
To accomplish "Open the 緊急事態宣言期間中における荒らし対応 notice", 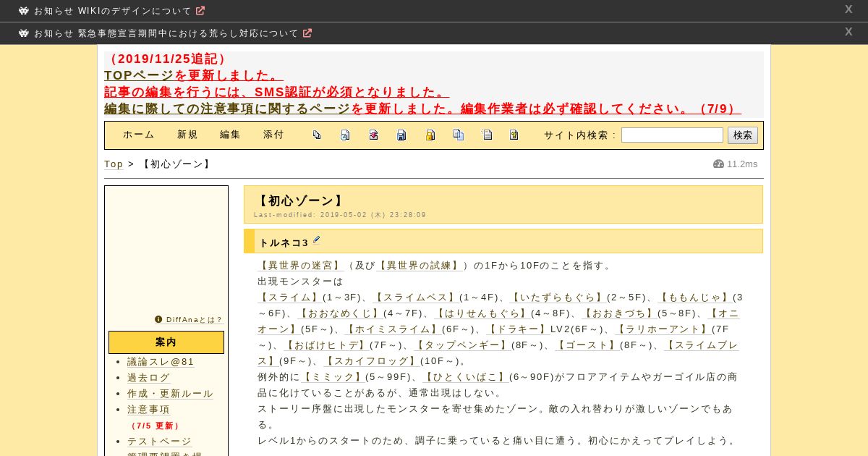I will [x=166, y=33].
